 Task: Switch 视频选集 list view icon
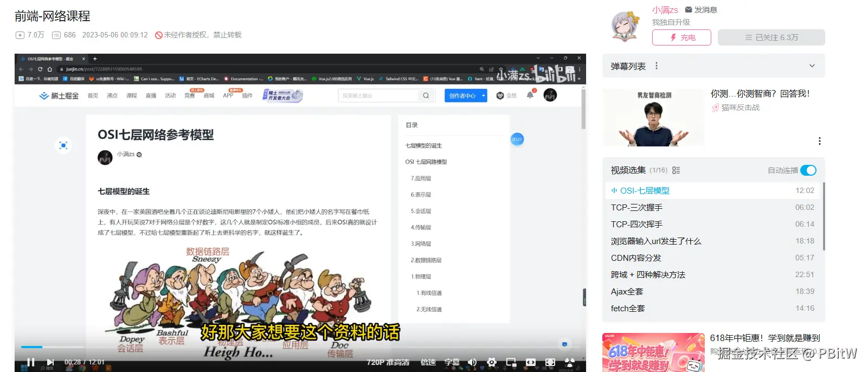[676, 170]
